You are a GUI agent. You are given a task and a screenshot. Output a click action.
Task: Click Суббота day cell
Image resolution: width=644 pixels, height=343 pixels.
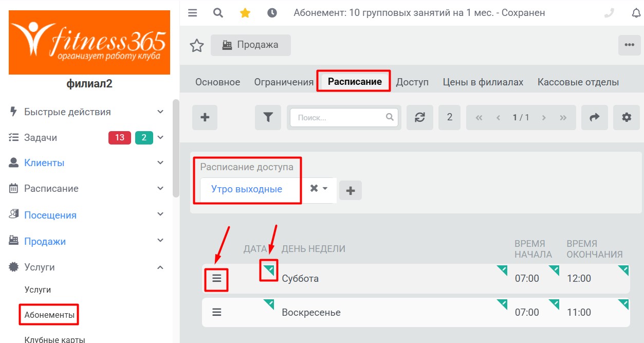click(300, 279)
